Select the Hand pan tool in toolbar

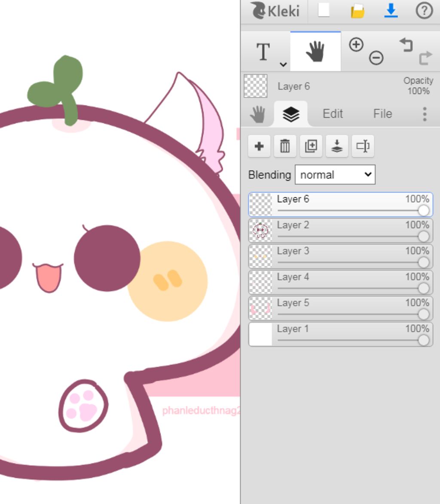point(315,52)
